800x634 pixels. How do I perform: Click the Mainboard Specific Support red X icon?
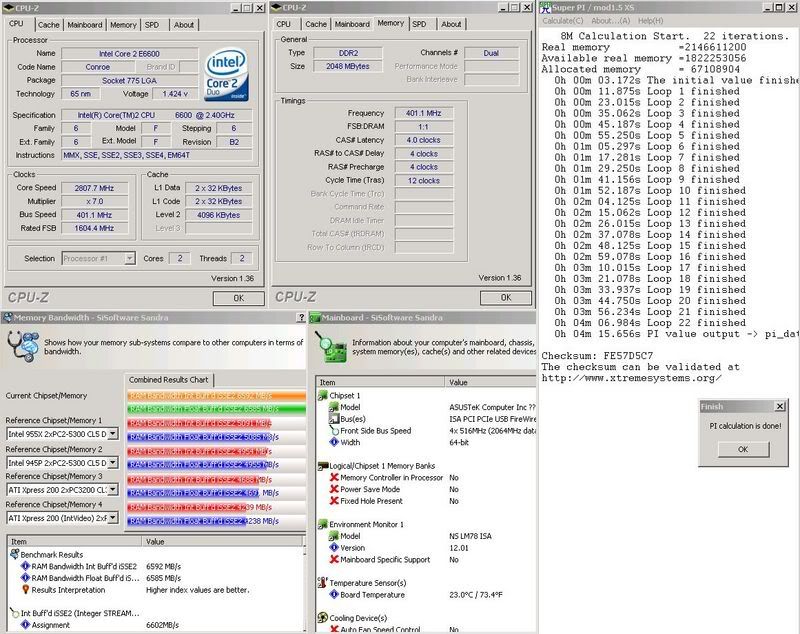click(x=334, y=560)
